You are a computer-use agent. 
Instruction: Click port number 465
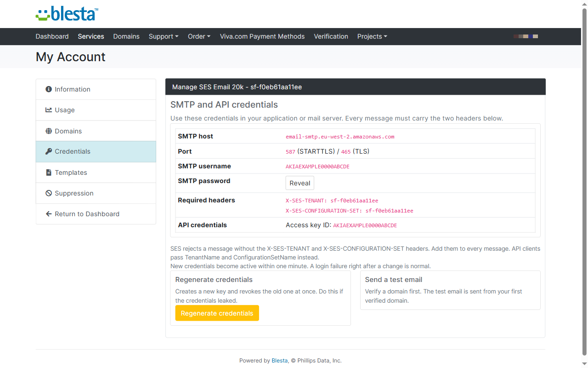click(x=346, y=152)
